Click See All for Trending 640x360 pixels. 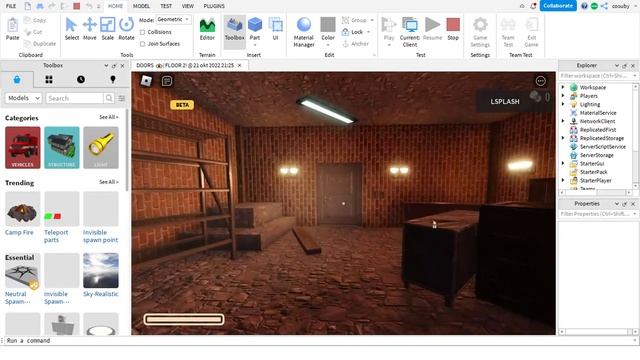109,182
